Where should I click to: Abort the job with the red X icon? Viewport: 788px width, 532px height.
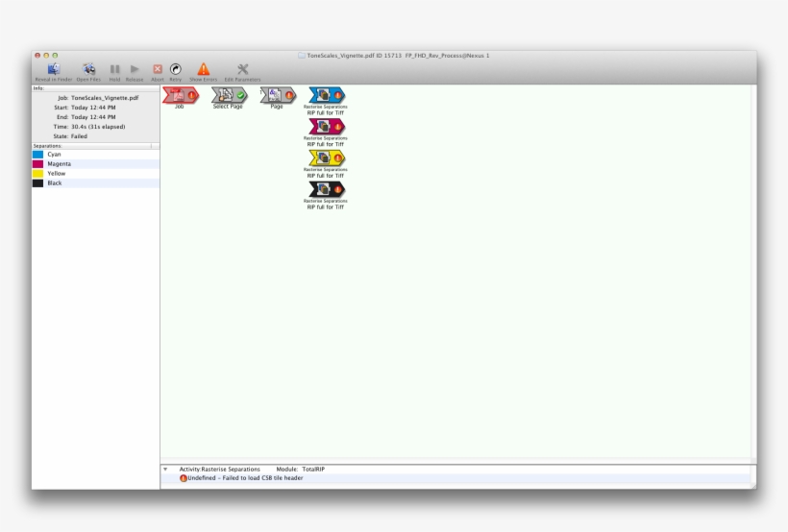coord(158,69)
